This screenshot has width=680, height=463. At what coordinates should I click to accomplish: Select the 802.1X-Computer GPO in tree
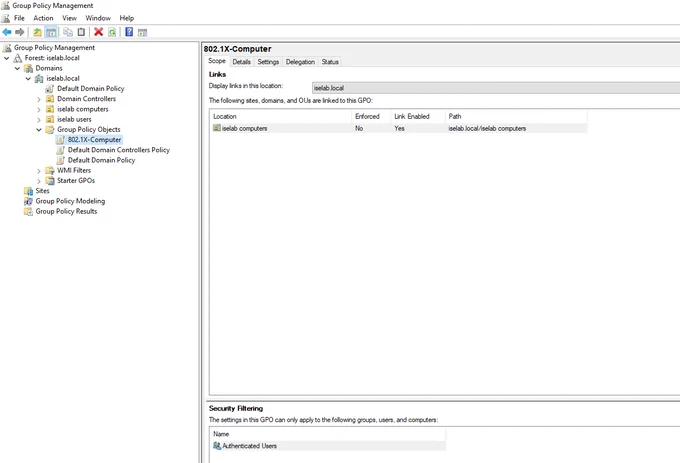point(94,140)
